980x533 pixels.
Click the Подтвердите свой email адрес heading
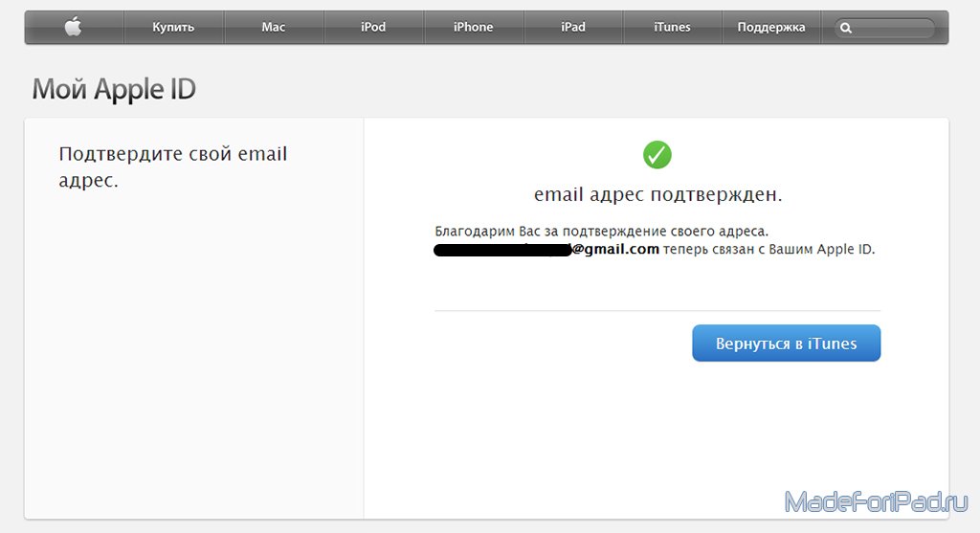pyautogui.click(x=172, y=167)
